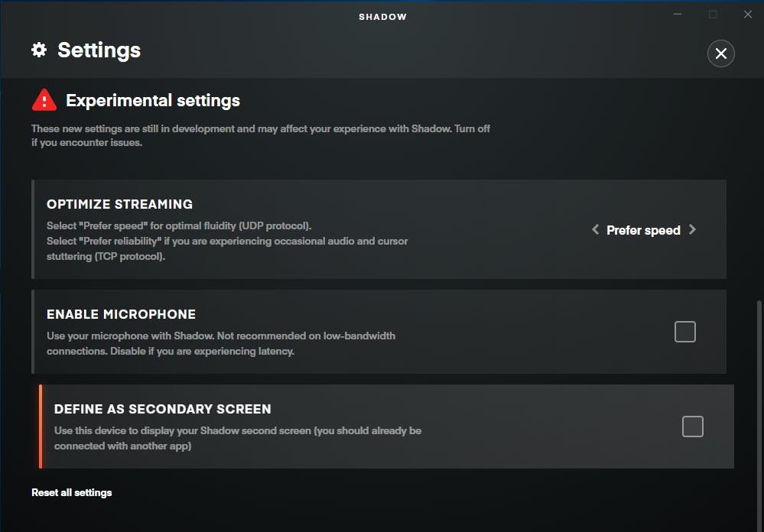Select the Define as Secondary Screen row
Image resolution: width=764 pixels, height=532 pixels.
[x=386, y=427]
